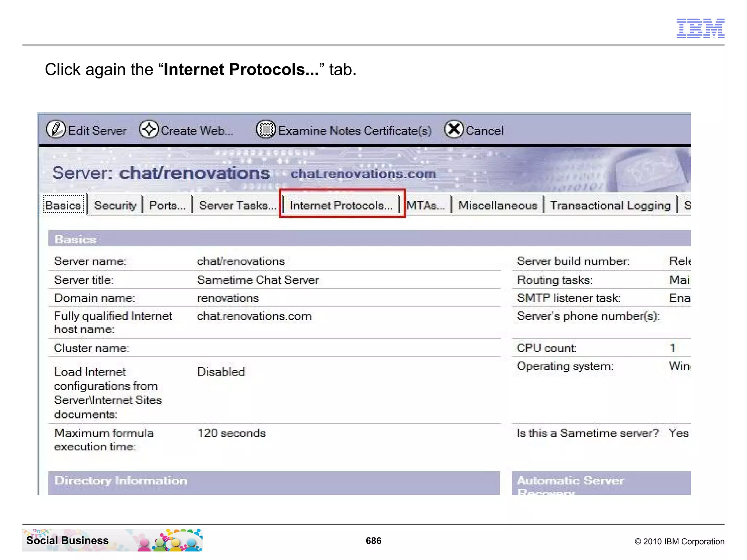Click the Server title: label
The width and height of the screenshot is (747, 560).
(x=84, y=280)
